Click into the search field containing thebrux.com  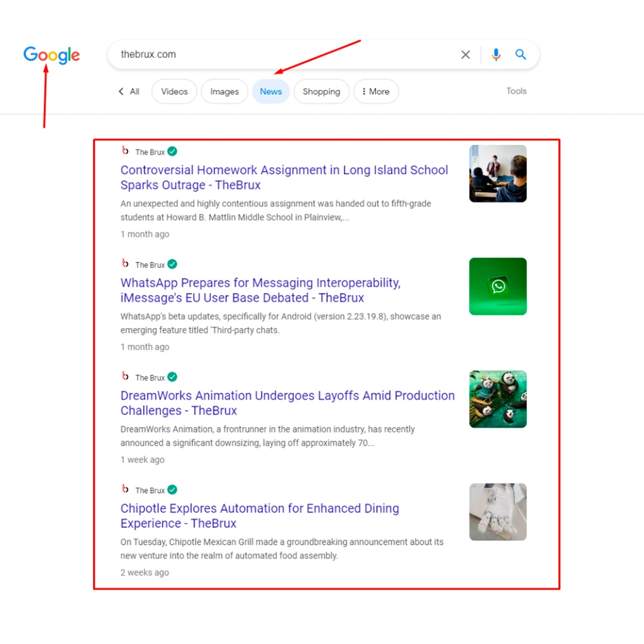click(283, 55)
